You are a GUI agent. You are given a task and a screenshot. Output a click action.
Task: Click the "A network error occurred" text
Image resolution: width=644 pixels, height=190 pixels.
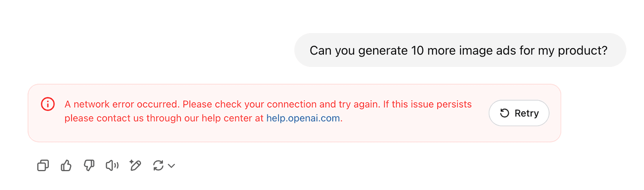122,104
